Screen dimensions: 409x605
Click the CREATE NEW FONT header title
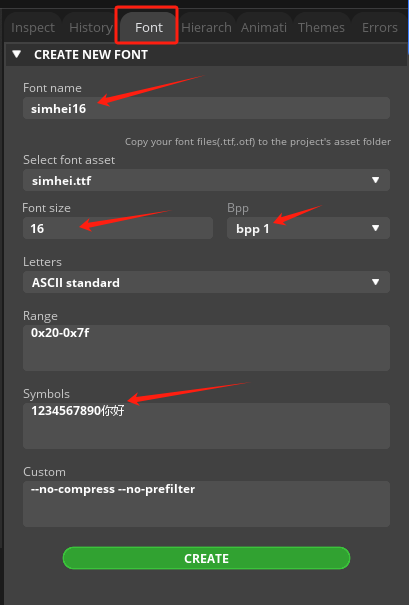(x=91, y=55)
